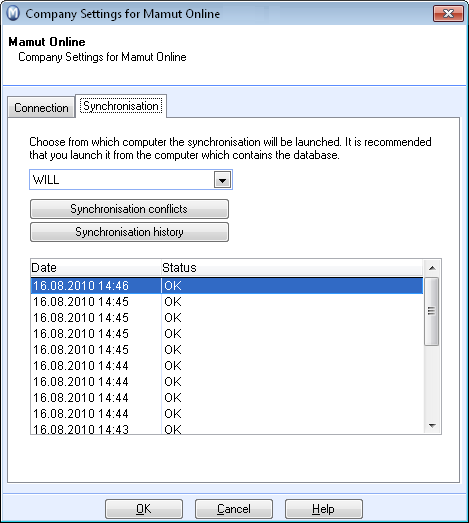Image resolution: width=469 pixels, height=523 pixels.
Task: Click the scroll up arrow of the list
Action: [432, 268]
